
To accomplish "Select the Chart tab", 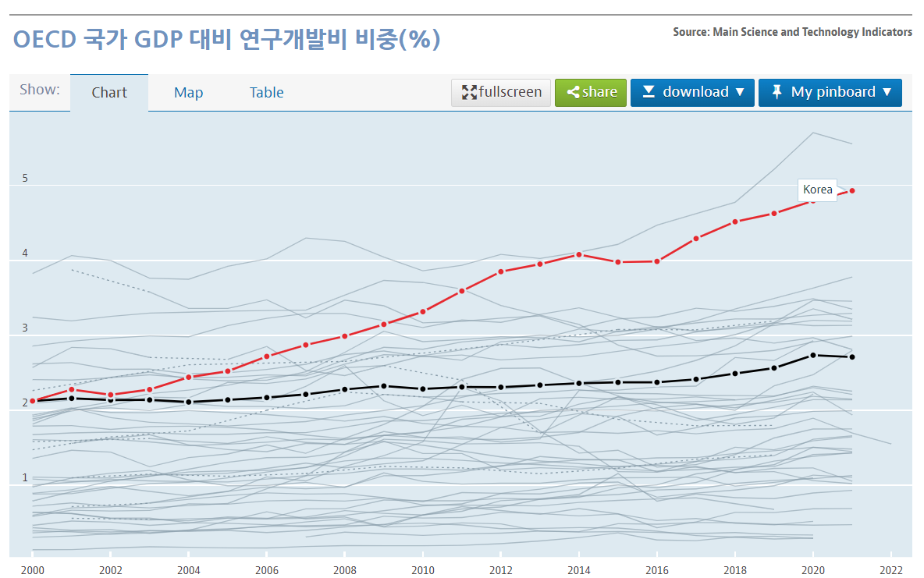I will click(x=109, y=92).
